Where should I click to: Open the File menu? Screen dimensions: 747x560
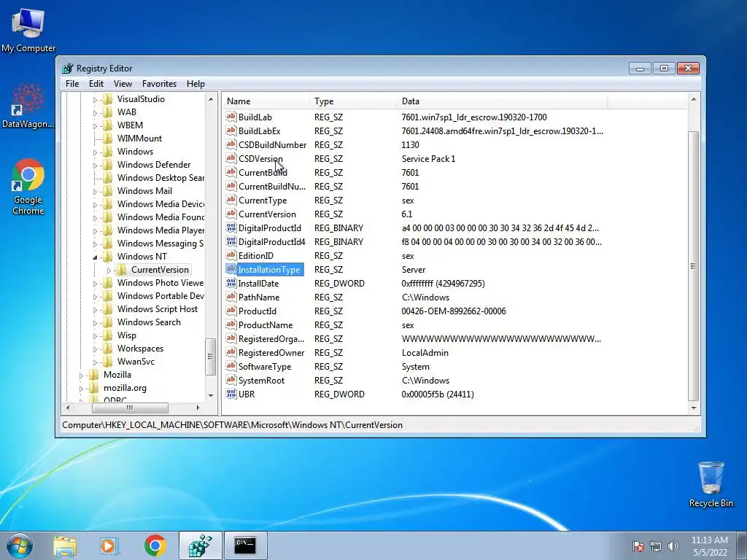click(72, 83)
